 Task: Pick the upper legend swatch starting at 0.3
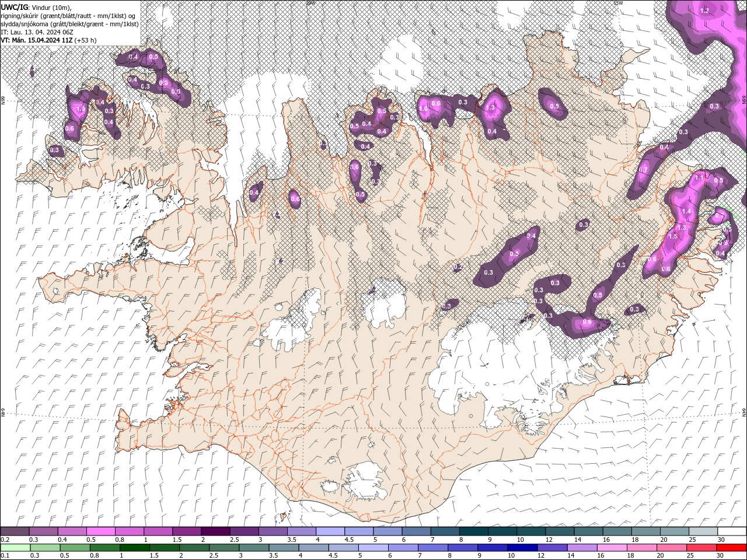(x=43, y=531)
